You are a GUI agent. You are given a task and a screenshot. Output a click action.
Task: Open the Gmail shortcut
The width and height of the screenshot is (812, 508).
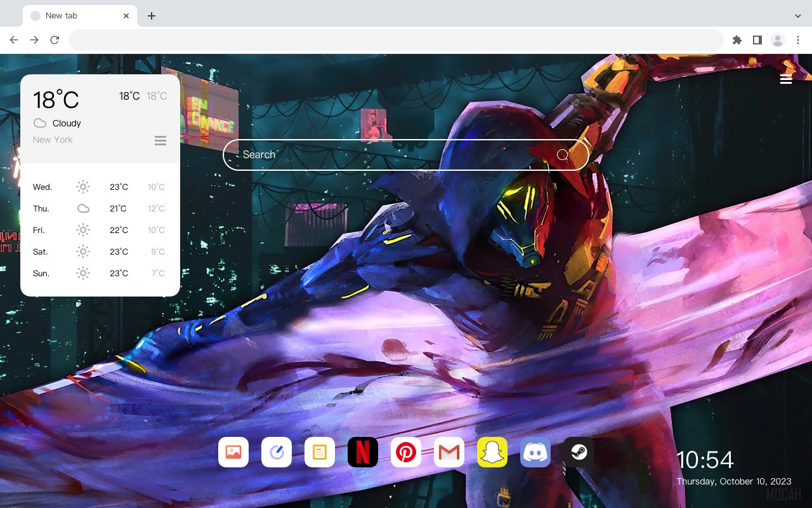pyautogui.click(x=449, y=452)
